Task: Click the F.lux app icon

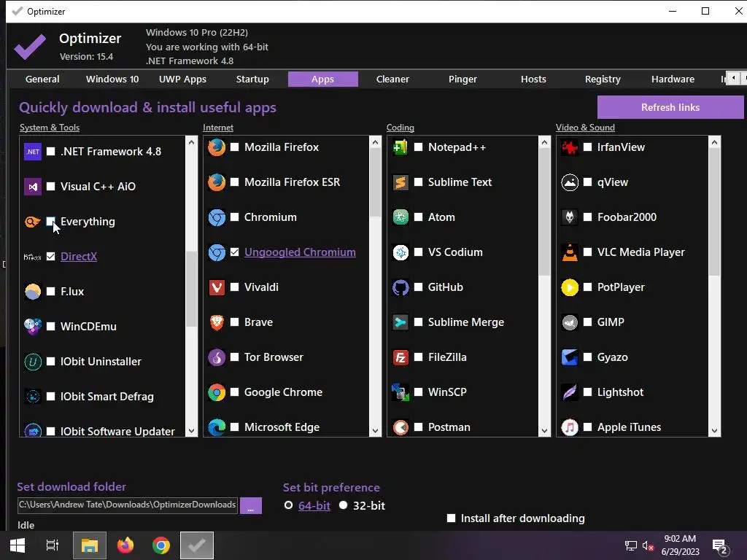Action: [x=32, y=292]
